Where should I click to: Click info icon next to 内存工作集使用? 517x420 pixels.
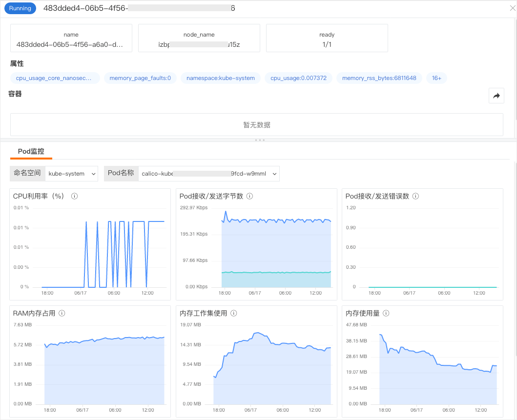pos(234,313)
